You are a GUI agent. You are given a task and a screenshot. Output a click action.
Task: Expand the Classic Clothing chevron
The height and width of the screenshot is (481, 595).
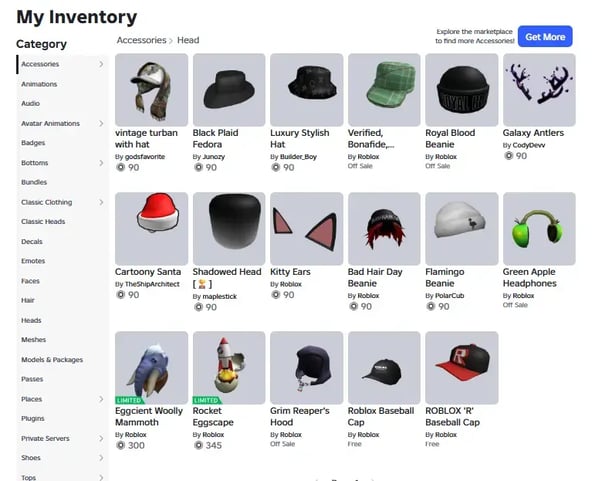101,202
